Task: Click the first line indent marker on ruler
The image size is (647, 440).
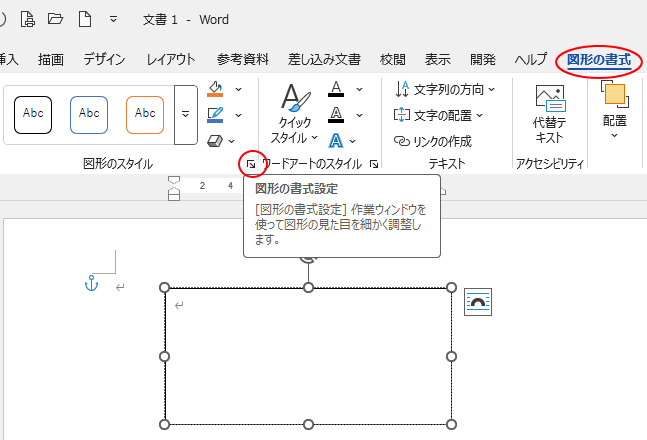Action: pos(174,180)
